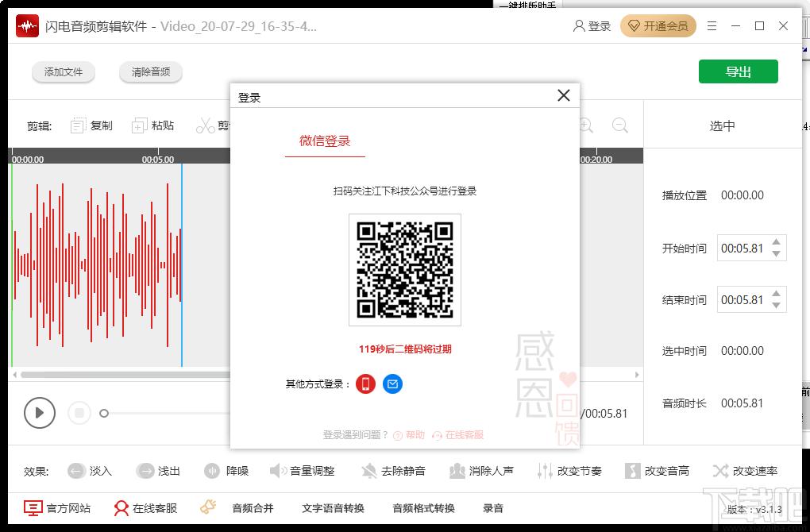
Task: Click the 版本 v3.1.3 label
Action: pyautogui.click(x=754, y=509)
